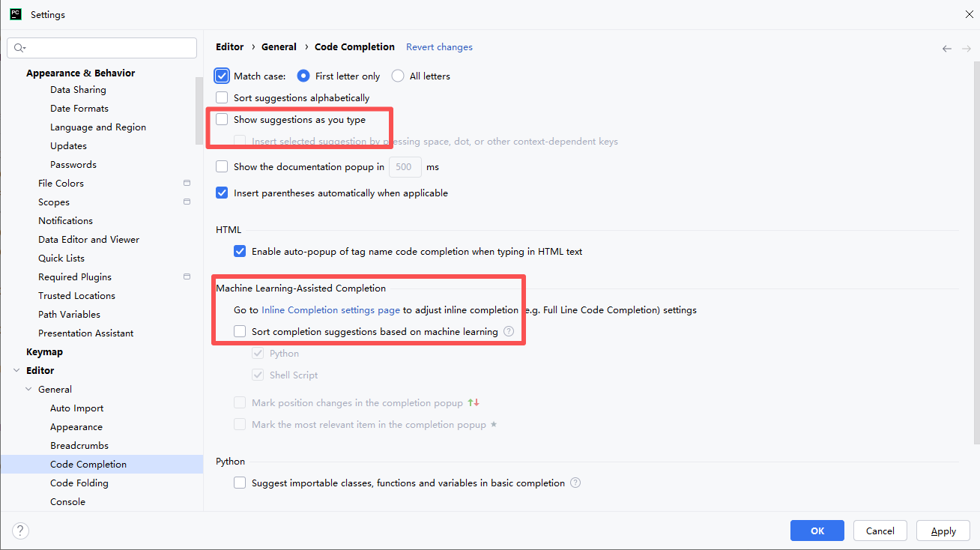The width and height of the screenshot is (980, 550).
Task: Open Date Formats settings
Action: 79,108
